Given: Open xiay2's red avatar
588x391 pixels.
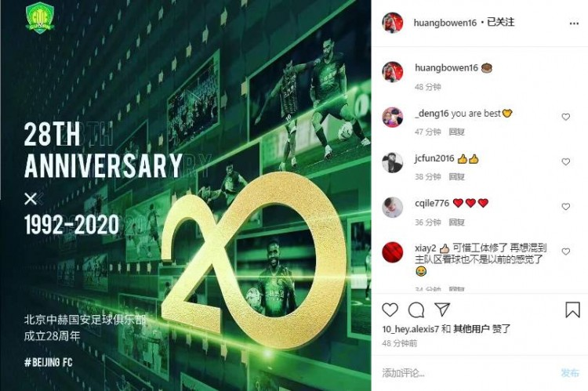Looking at the screenshot, I should [x=392, y=252].
